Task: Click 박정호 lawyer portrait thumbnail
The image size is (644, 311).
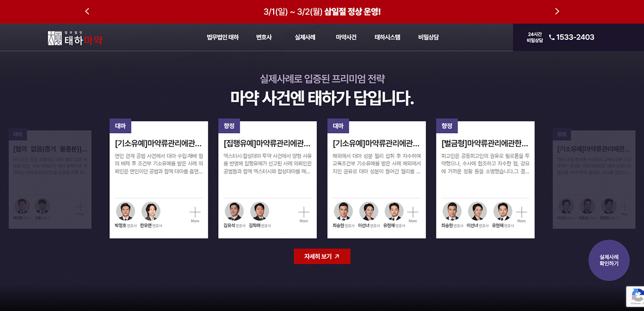Action: 125,211
